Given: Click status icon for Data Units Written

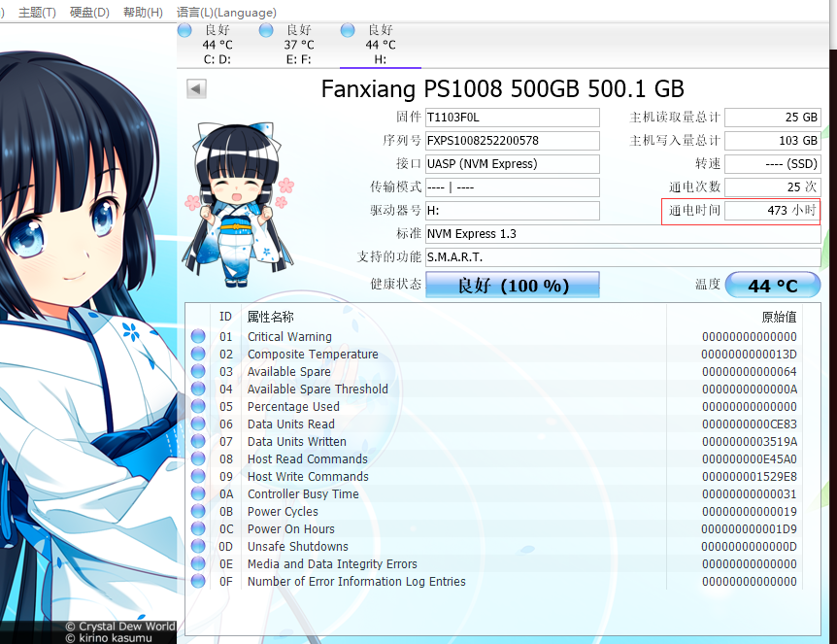Looking at the screenshot, I should (198, 441).
